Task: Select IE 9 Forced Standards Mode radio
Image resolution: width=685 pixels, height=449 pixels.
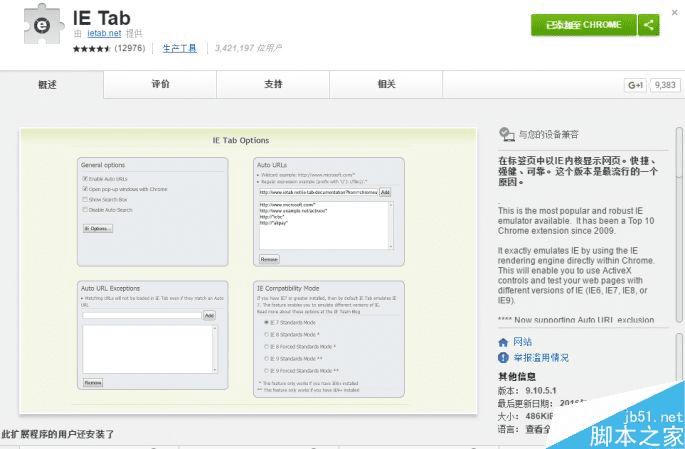Action: click(266, 371)
